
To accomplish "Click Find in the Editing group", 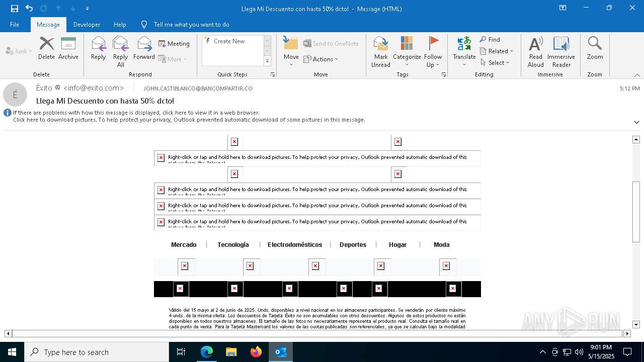I will [490, 40].
